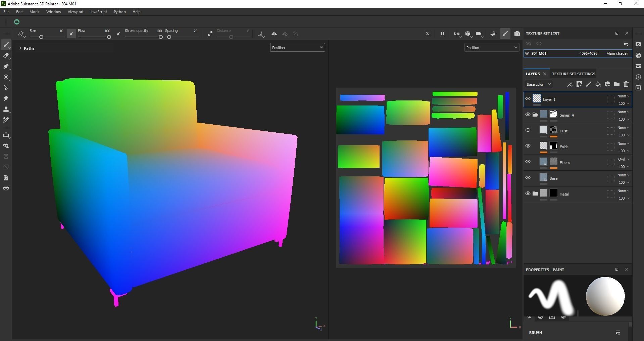Image resolution: width=644 pixels, height=341 pixels.
Task: Open the 3D viewport Position dropdown
Action: (x=297, y=48)
